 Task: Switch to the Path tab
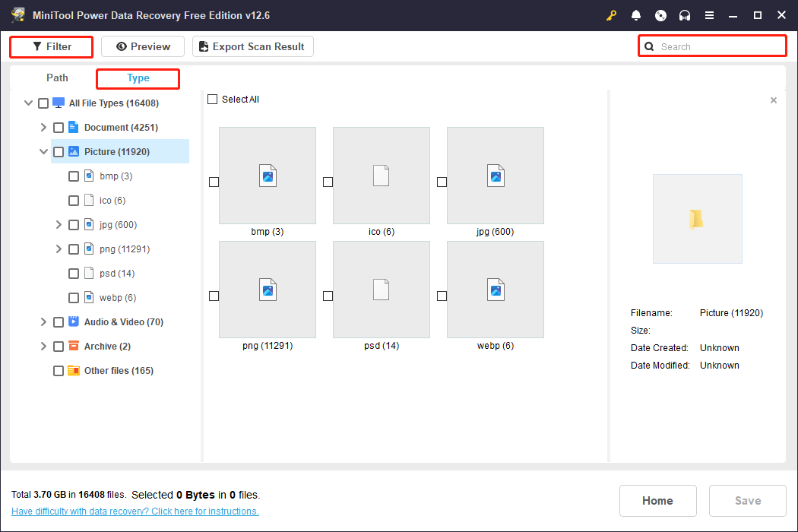[56, 78]
